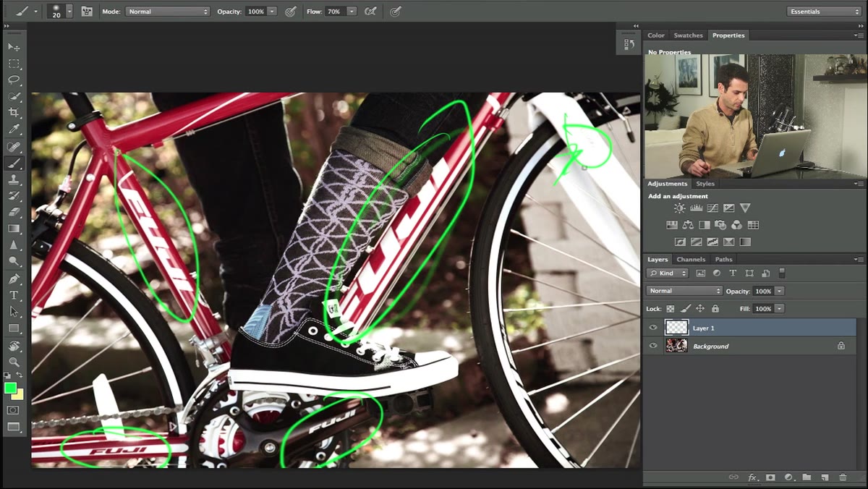Toggle Quick Mask mode
868x489 pixels.
[x=13, y=410]
